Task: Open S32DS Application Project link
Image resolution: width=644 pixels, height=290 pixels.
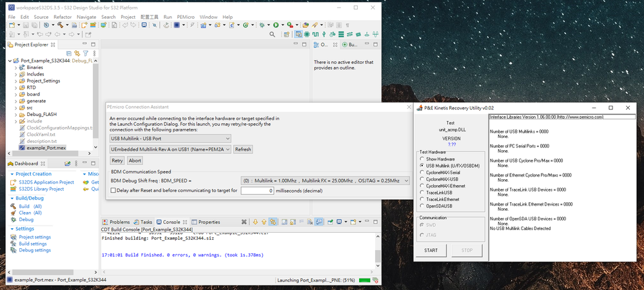Action: tap(46, 182)
